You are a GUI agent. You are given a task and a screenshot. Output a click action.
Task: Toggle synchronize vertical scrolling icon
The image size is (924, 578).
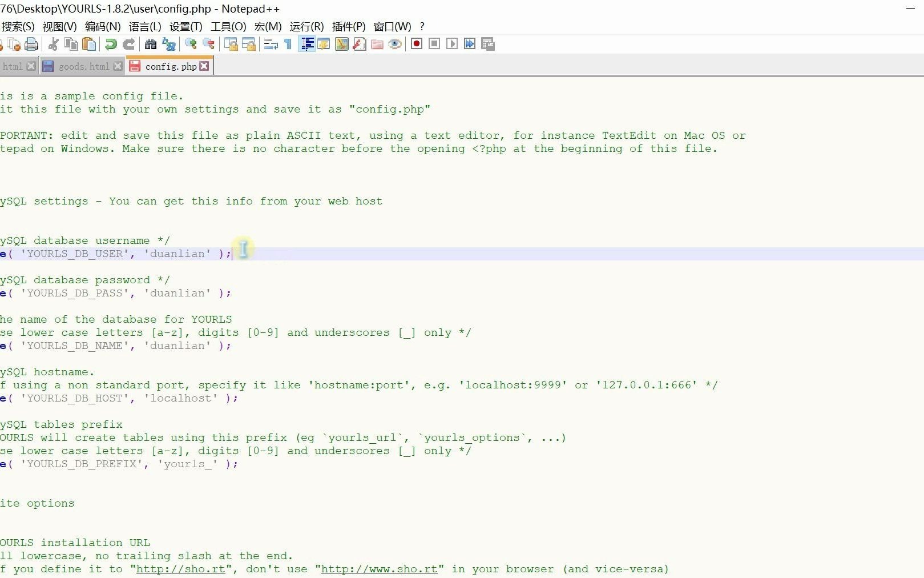pyautogui.click(x=231, y=44)
